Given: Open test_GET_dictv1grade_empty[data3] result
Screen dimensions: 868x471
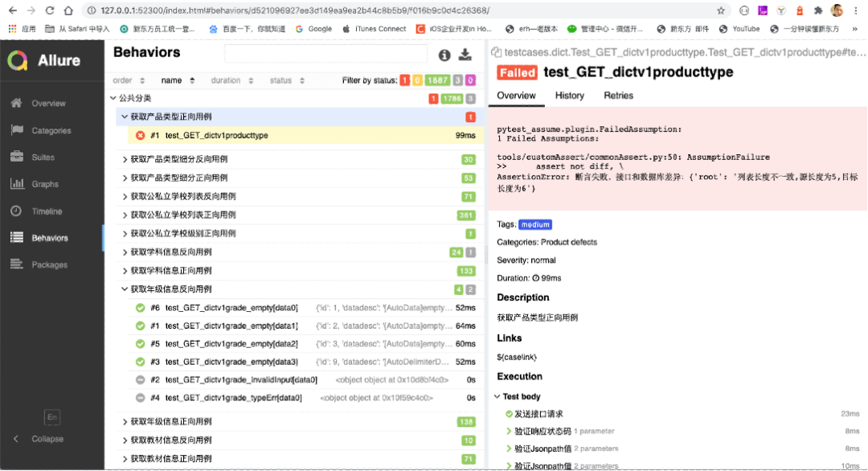Looking at the screenshot, I should pos(305,362).
